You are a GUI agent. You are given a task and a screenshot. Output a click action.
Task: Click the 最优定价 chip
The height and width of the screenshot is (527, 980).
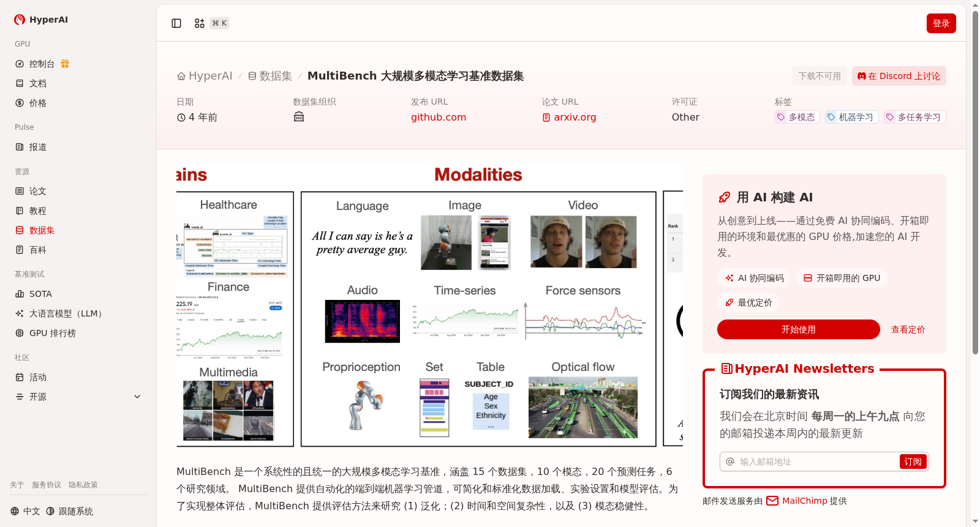748,302
